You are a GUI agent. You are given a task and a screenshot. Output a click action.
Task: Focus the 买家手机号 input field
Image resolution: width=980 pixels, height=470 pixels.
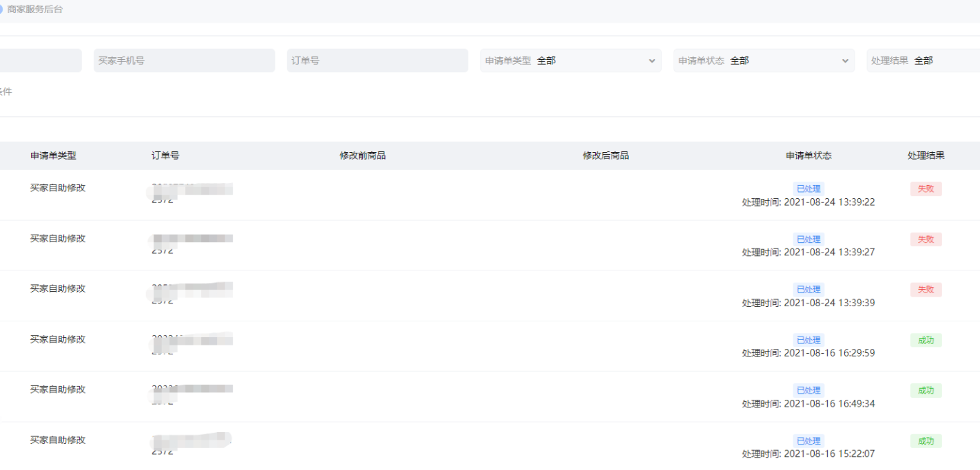click(184, 61)
